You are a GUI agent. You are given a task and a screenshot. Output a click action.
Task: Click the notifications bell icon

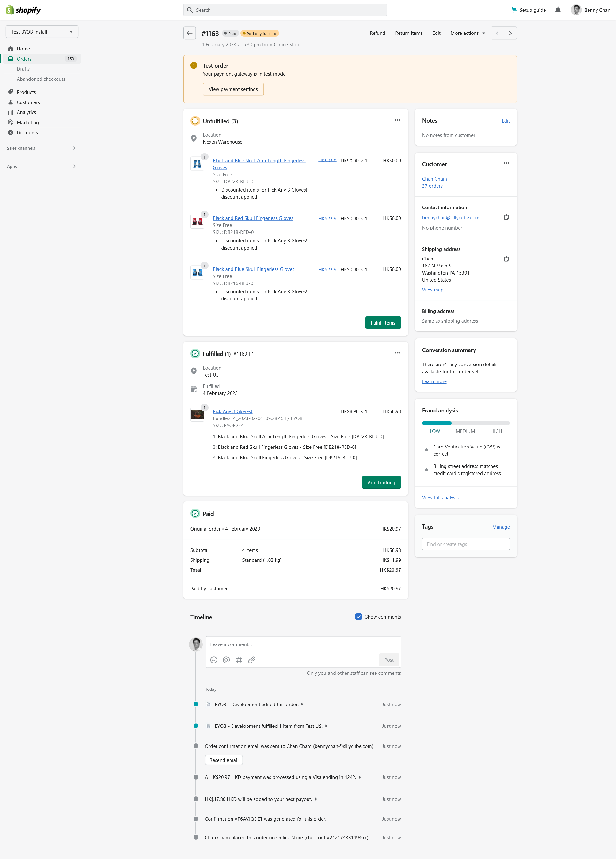(558, 10)
